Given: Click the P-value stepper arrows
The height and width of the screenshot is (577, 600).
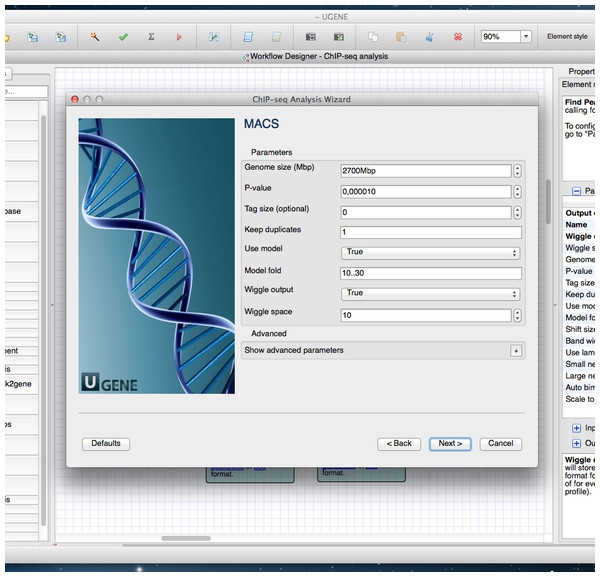Looking at the screenshot, I should 517,191.
